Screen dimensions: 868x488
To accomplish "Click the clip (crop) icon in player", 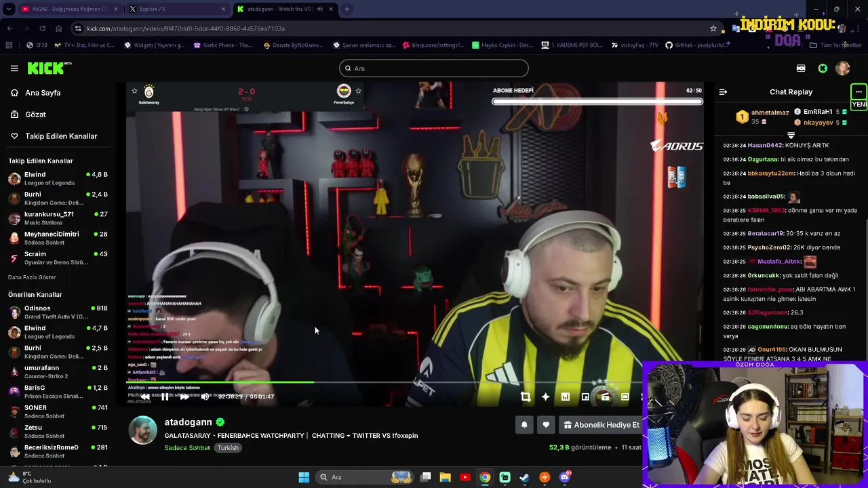I will click(526, 397).
